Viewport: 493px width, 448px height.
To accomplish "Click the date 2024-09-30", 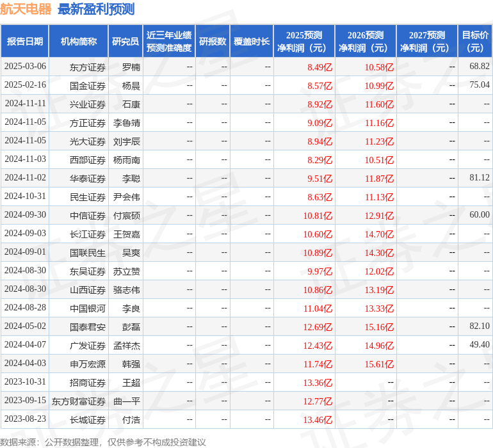I will [x=25, y=214].
